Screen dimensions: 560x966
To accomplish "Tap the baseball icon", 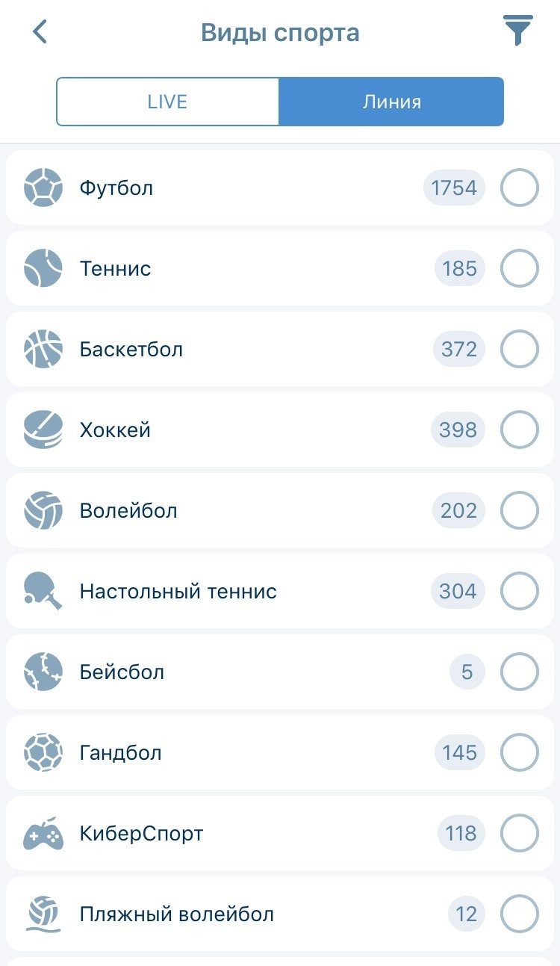I will pos(43,672).
